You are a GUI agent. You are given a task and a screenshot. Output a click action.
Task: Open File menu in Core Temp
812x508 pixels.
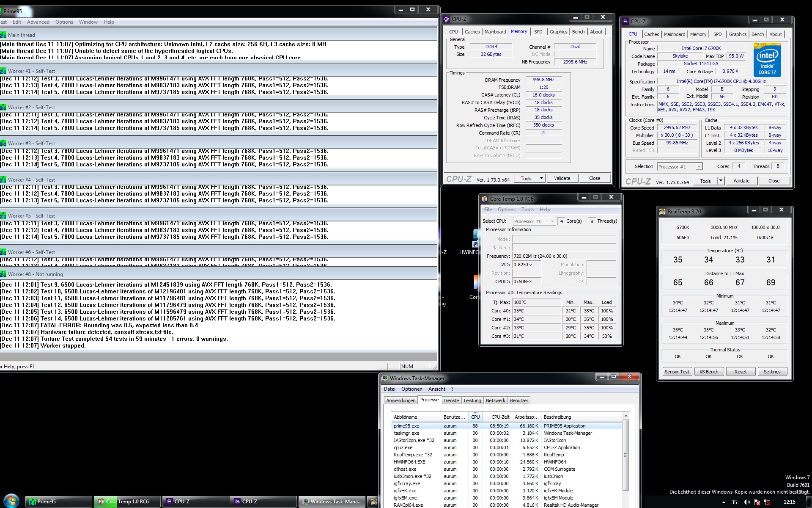(488, 210)
